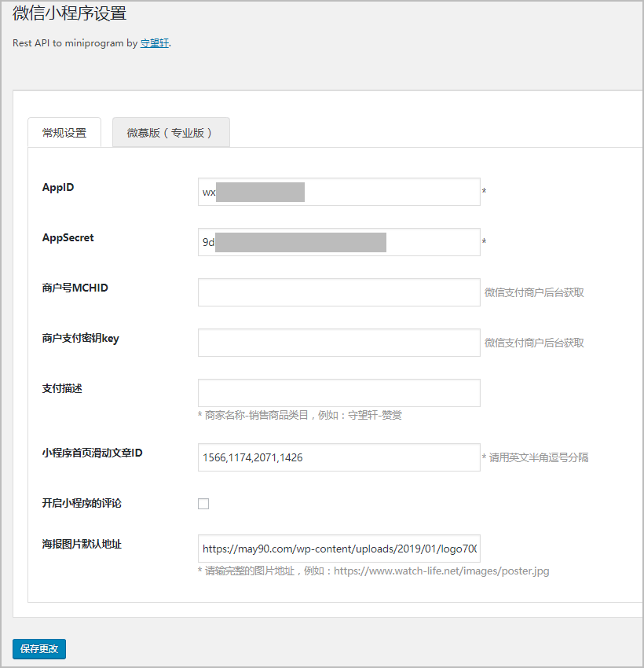Screen dimensions: 644x668
Task: Open the 守望轩 author link
Action: [x=154, y=44]
